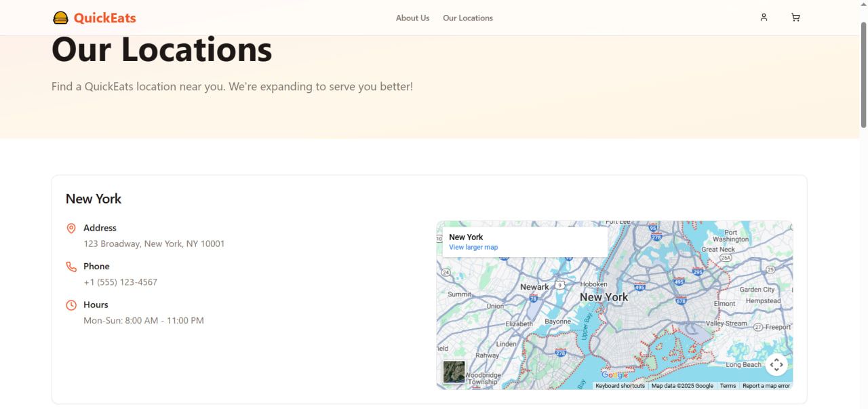Image resolution: width=868 pixels, height=409 pixels.
Task: Select address 123 Broadway, New York text
Action: click(x=154, y=244)
